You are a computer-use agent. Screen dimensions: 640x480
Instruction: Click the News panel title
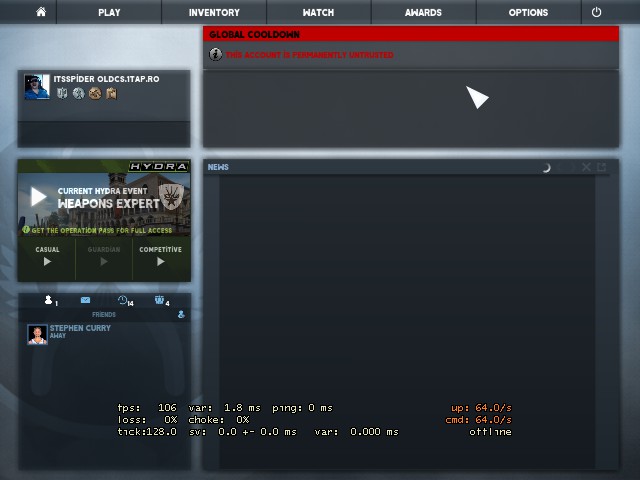218,167
